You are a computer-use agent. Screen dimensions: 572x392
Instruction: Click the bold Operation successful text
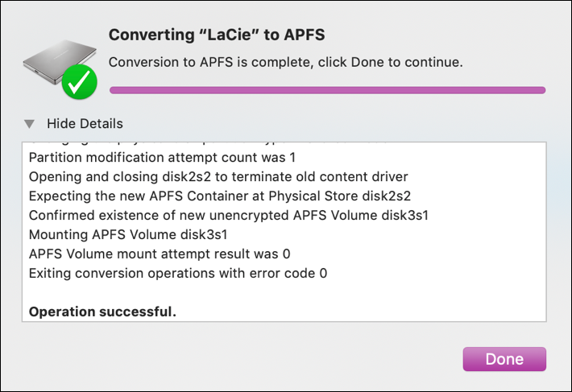coord(102,311)
